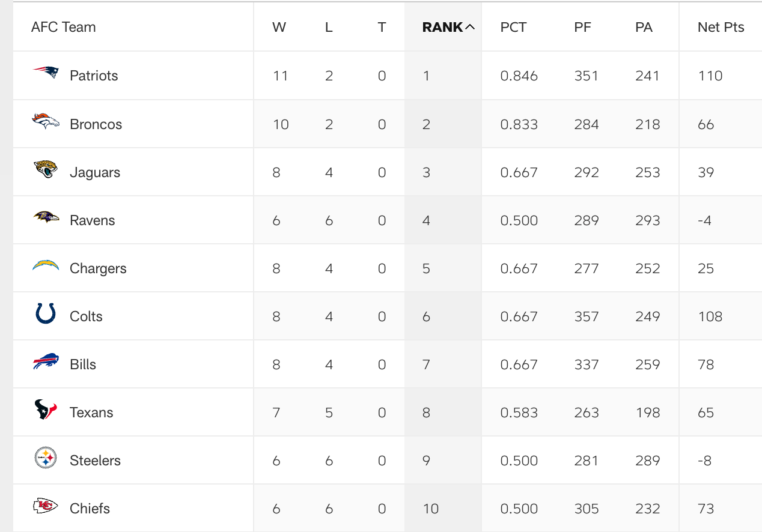Click the Ravens team logo

tap(46, 217)
